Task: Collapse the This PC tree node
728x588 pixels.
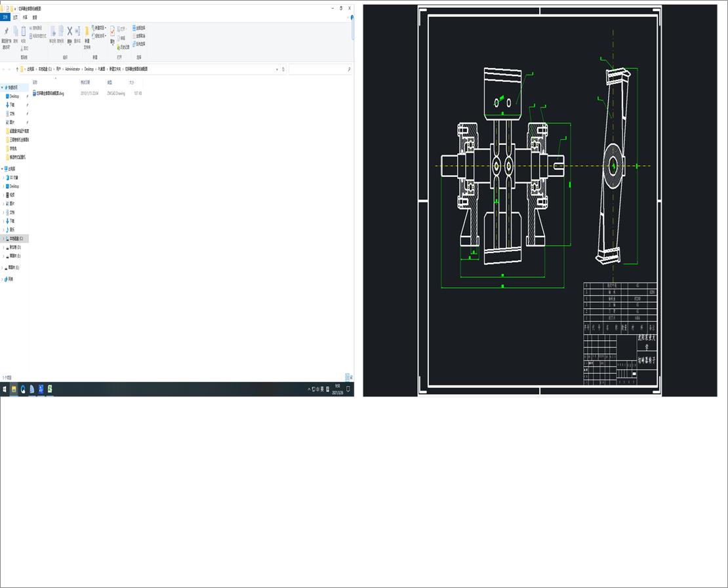Action: coord(3,168)
